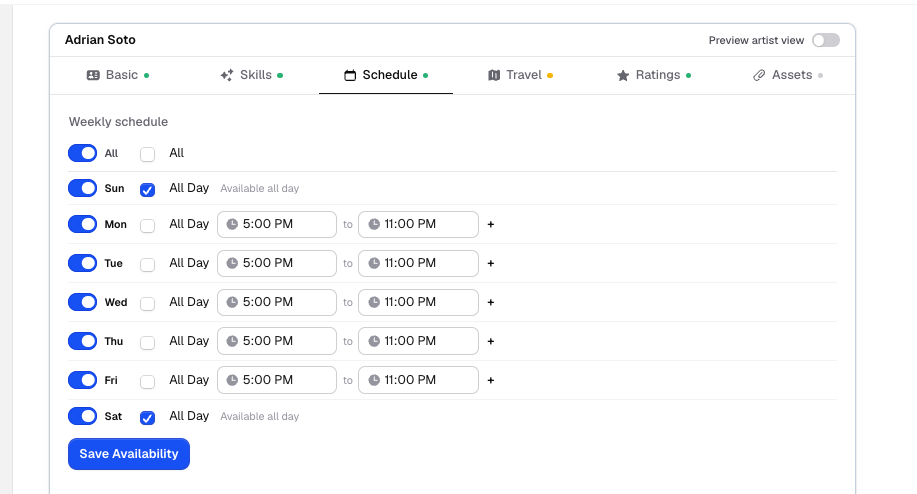Go to the Travel tab

coord(520,75)
